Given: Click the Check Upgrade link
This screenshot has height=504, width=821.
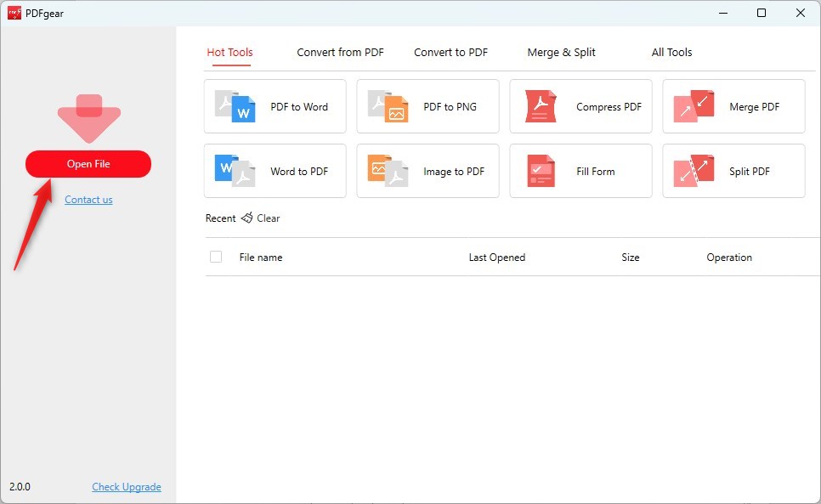Looking at the screenshot, I should click(x=126, y=486).
